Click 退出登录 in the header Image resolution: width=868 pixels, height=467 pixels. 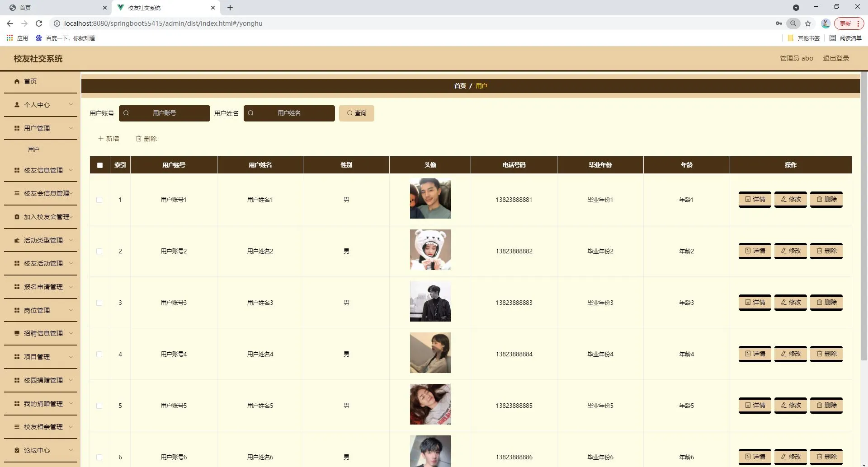tap(836, 58)
